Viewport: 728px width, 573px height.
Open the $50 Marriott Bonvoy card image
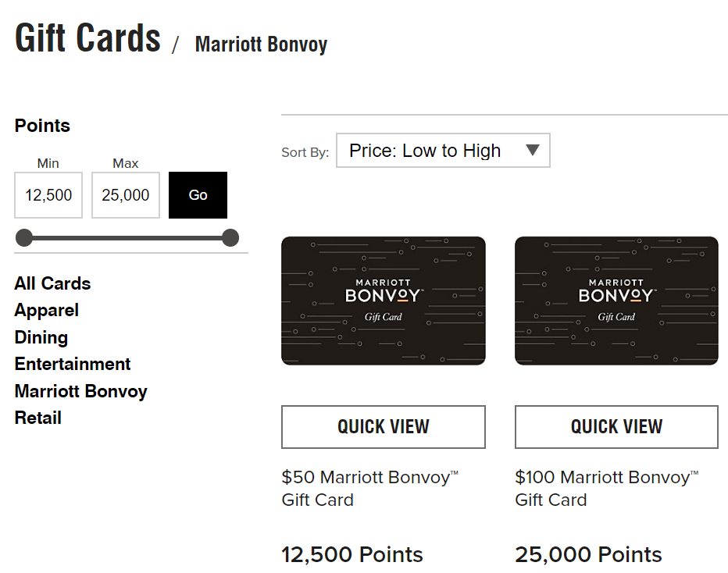(x=384, y=301)
